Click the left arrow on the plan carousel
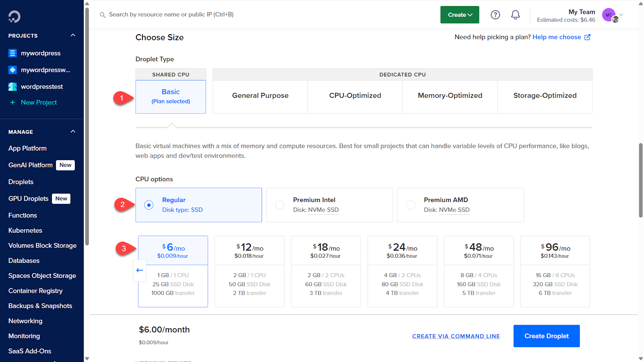The height and width of the screenshot is (362, 644). tap(140, 270)
